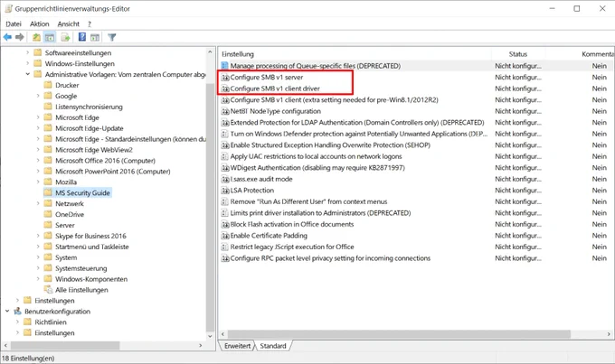Image resolution: width=615 pixels, height=364 pixels.
Task: Click the tree pane vertical scrollbar thumb
Action: [210, 208]
